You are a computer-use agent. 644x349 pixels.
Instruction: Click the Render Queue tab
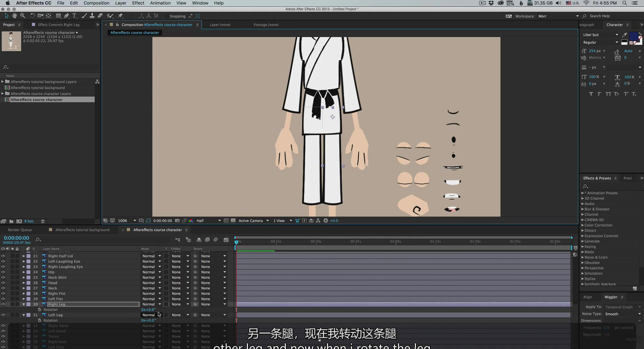click(x=20, y=230)
